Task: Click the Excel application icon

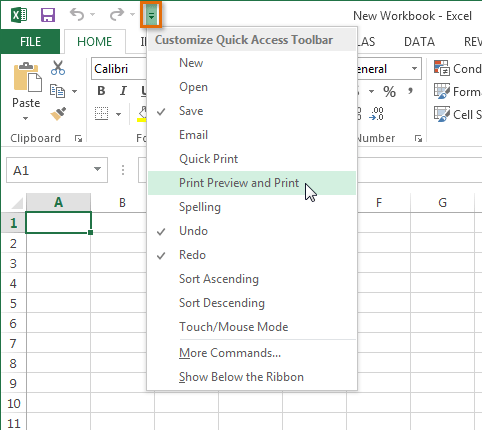Action: pyautogui.click(x=19, y=15)
